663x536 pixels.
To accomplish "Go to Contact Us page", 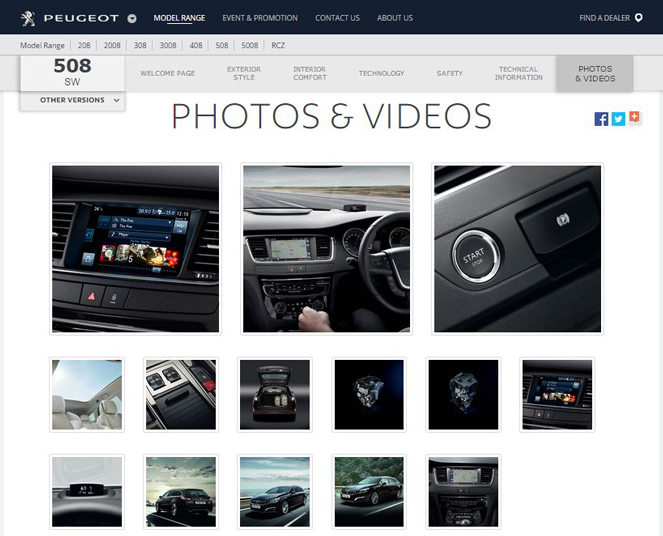I will pos(337,18).
